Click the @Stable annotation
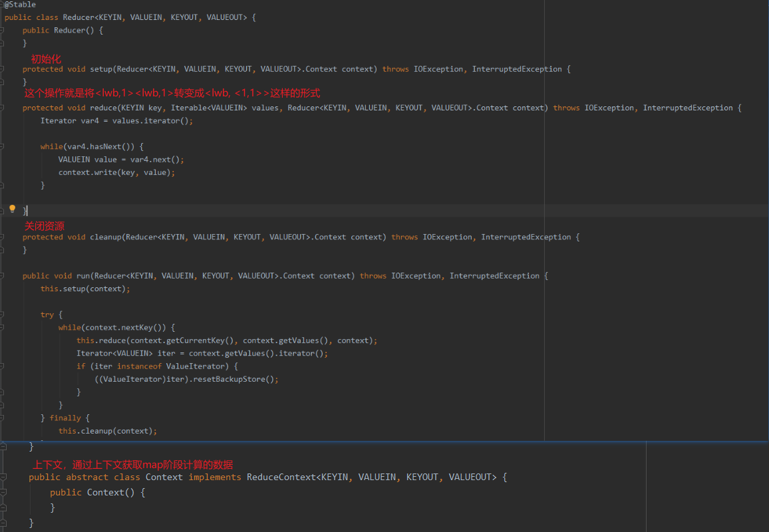 coord(20,5)
